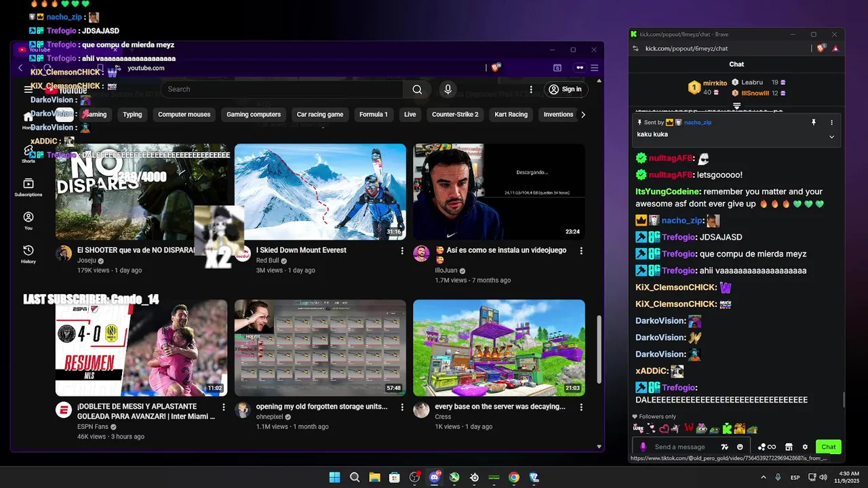The image size is (868, 488).
Task: Open the Mount Everest skiing video thumbnail
Action: click(x=320, y=192)
